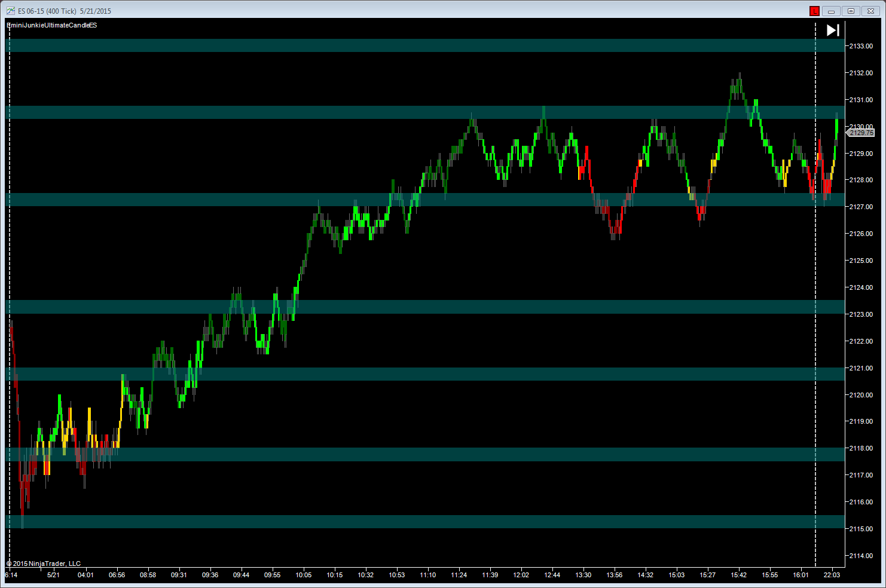The width and height of the screenshot is (886, 588).
Task: Select the teal zone near 2123.00
Action: [425, 307]
